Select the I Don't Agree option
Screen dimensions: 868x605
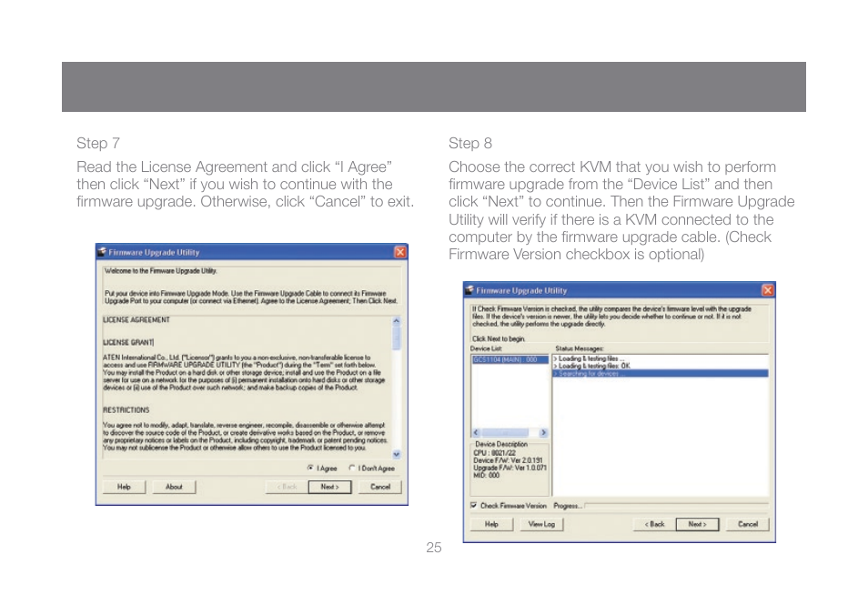click(x=351, y=468)
